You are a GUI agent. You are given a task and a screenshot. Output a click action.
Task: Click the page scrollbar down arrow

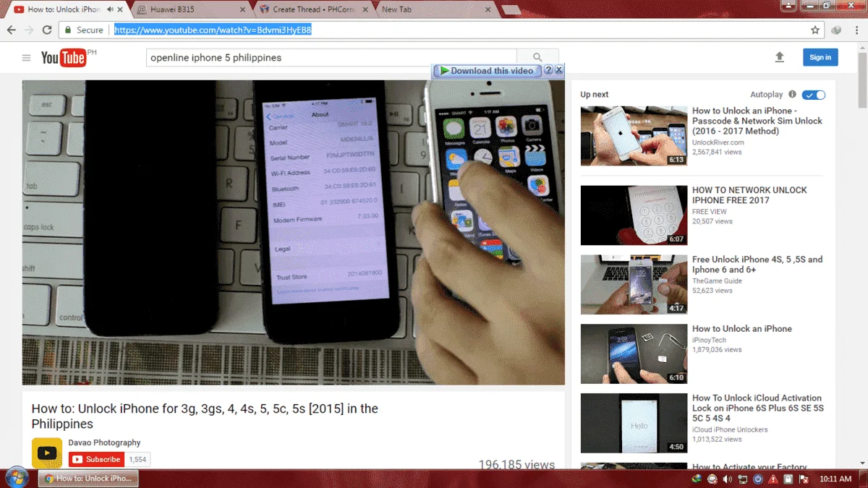click(x=862, y=464)
